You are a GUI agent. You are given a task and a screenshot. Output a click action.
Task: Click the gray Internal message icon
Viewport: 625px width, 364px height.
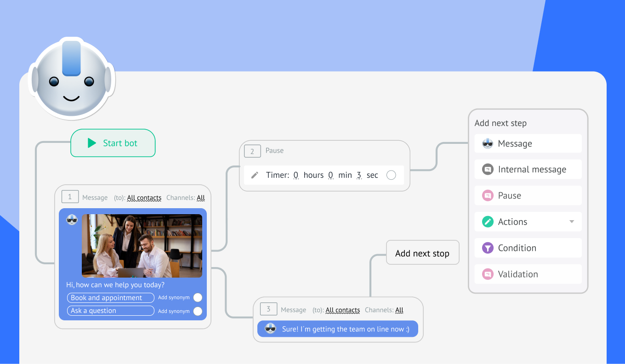pos(488,170)
